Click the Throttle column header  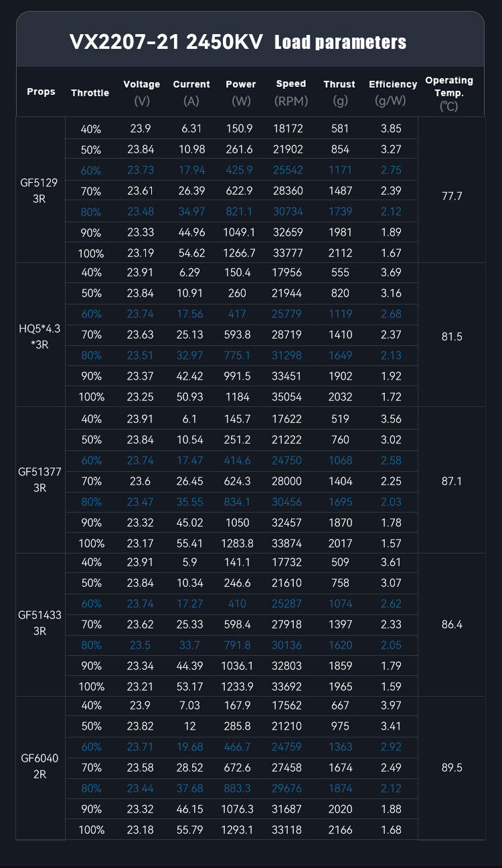[x=90, y=93]
